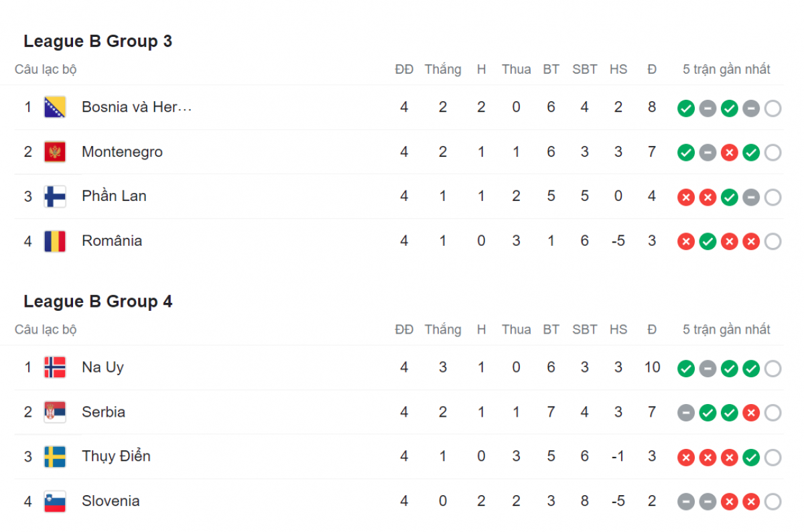Click Na Uy's gray draw result icon
The image size is (804, 532).
[708, 368]
